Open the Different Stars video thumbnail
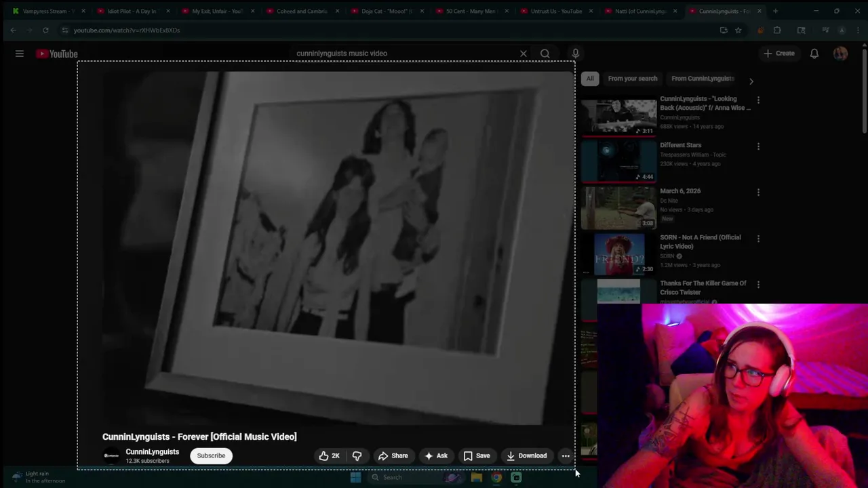Image resolution: width=868 pixels, height=488 pixels. point(618,163)
